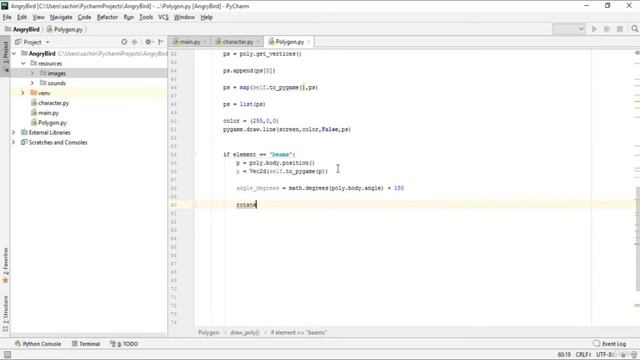Click fold marker beside if element line
The width and height of the screenshot is (640, 360).
[194, 154]
